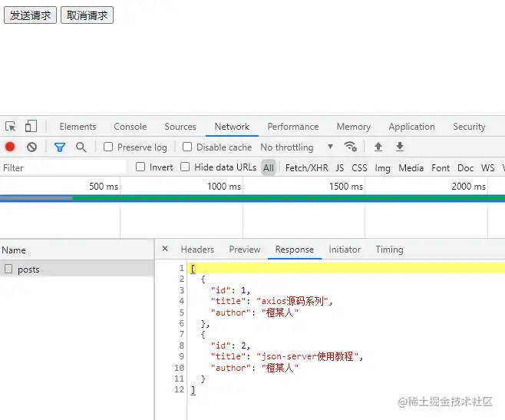
Task: Open the Memory tab
Action: 354,127
